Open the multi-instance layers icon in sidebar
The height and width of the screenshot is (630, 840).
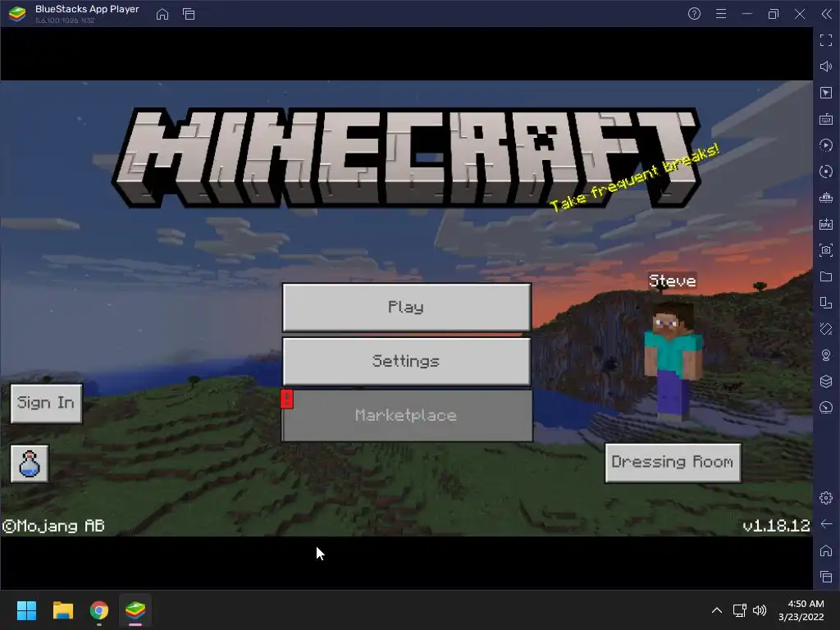tap(826, 381)
